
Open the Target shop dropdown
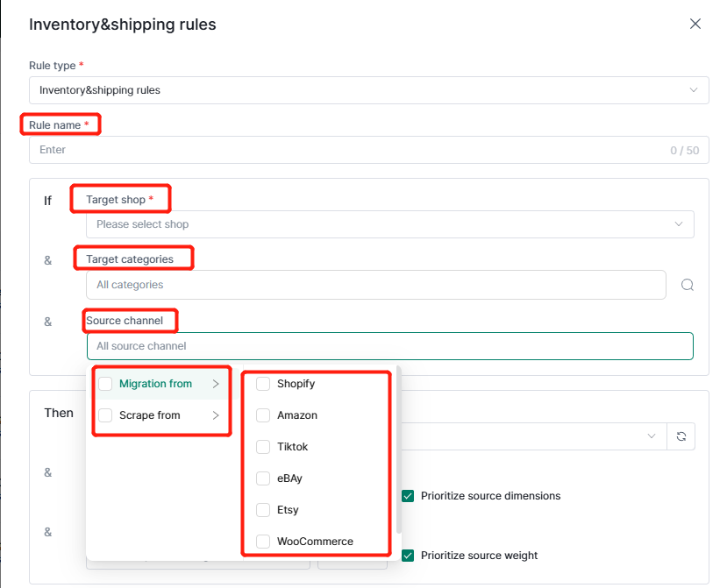[389, 224]
